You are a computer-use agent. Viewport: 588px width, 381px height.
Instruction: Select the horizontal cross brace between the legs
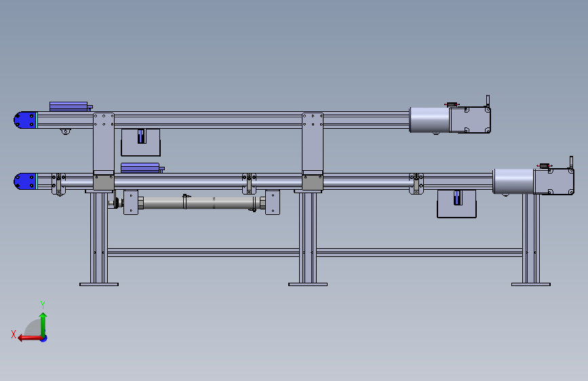(315, 252)
